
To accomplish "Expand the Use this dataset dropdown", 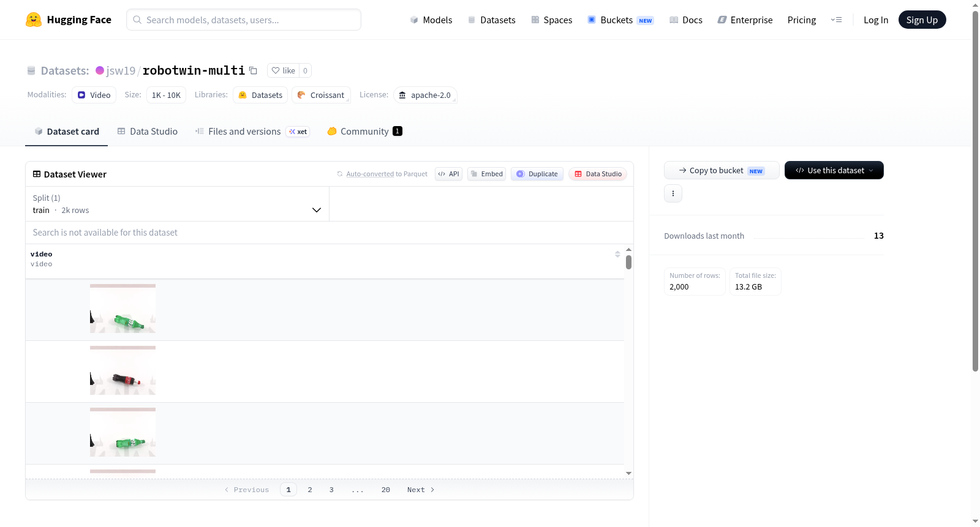I will 834,170.
